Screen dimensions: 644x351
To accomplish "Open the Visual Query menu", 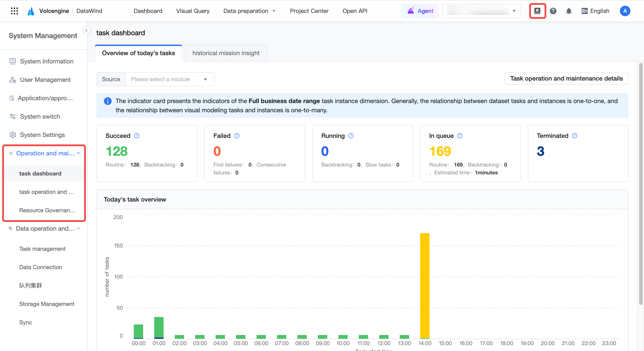I will click(193, 11).
